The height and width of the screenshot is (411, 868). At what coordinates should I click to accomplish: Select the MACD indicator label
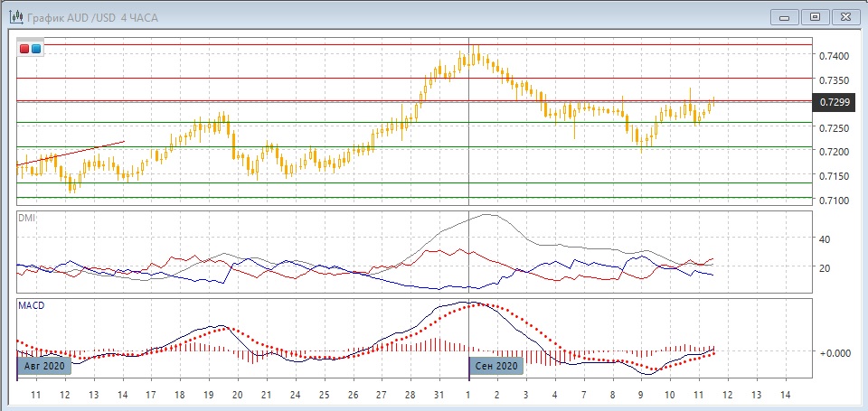coord(31,305)
